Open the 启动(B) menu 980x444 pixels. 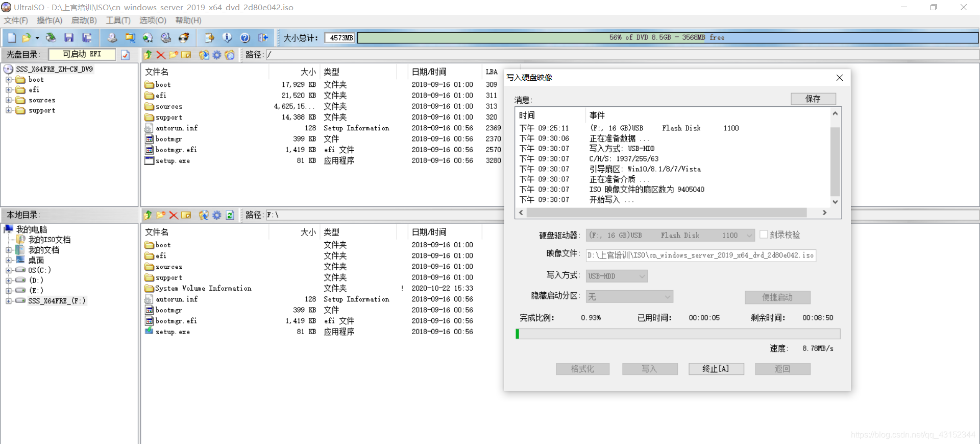[84, 20]
